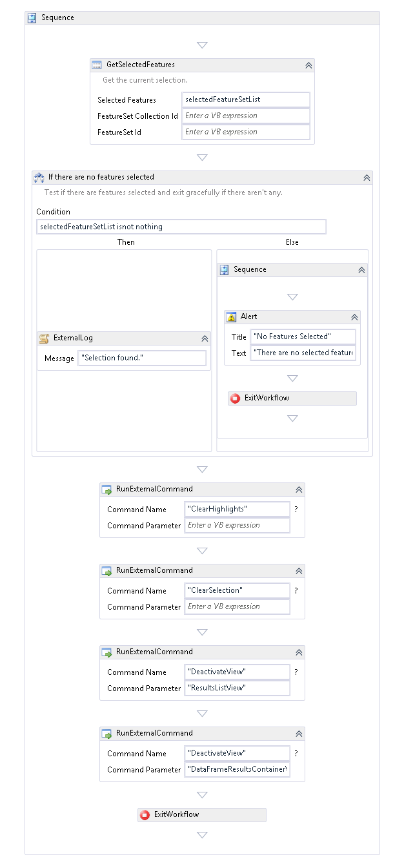Click the help question mark beside ClearHighlights
The width and height of the screenshot is (404, 868).
[296, 510]
